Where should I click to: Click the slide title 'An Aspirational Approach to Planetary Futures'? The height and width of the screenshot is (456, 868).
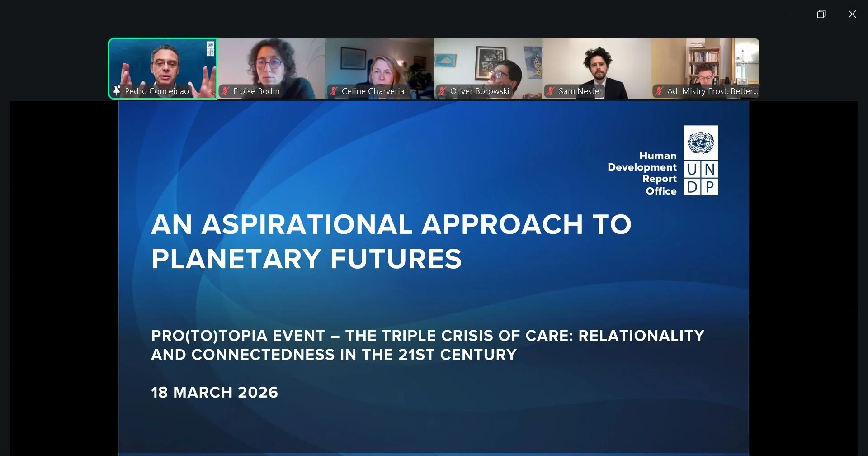(391, 241)
